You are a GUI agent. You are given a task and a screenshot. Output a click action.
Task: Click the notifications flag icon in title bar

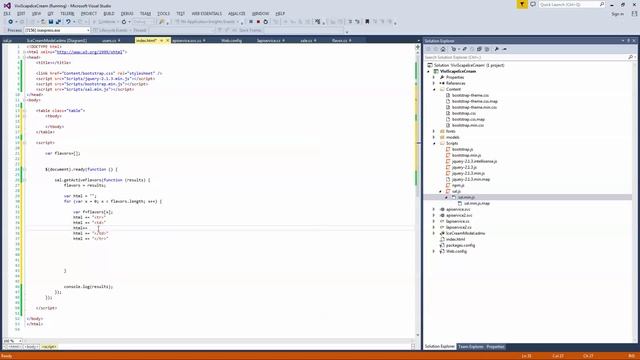[x=522, y=4]
